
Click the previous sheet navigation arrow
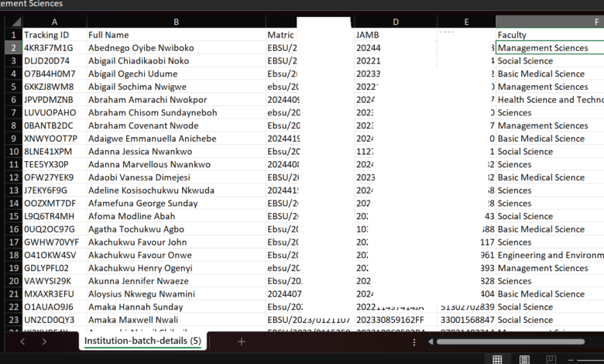tap(22, 342)
